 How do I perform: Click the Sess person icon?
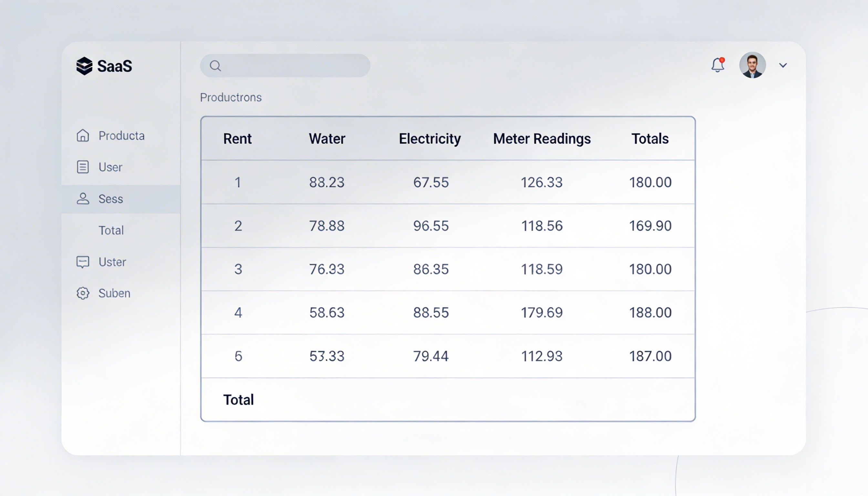[x=83, y=199]
